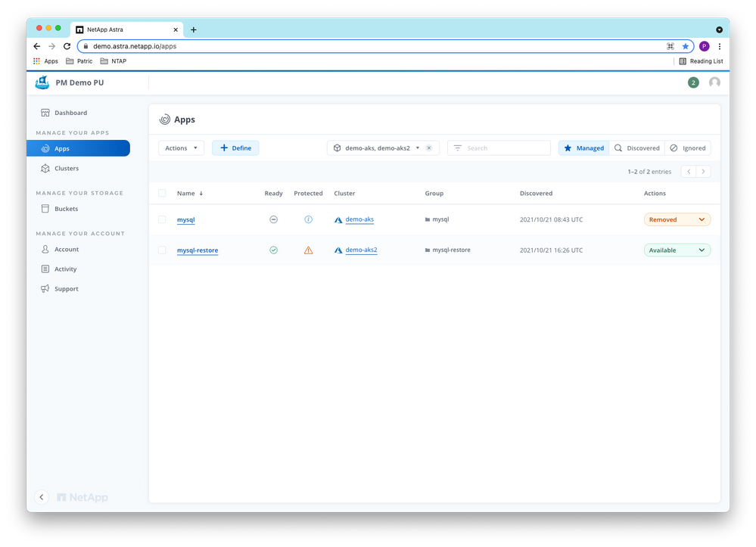View the Activity log page
The width and height of the screenshot is (756, 547).
click(59, 269)
